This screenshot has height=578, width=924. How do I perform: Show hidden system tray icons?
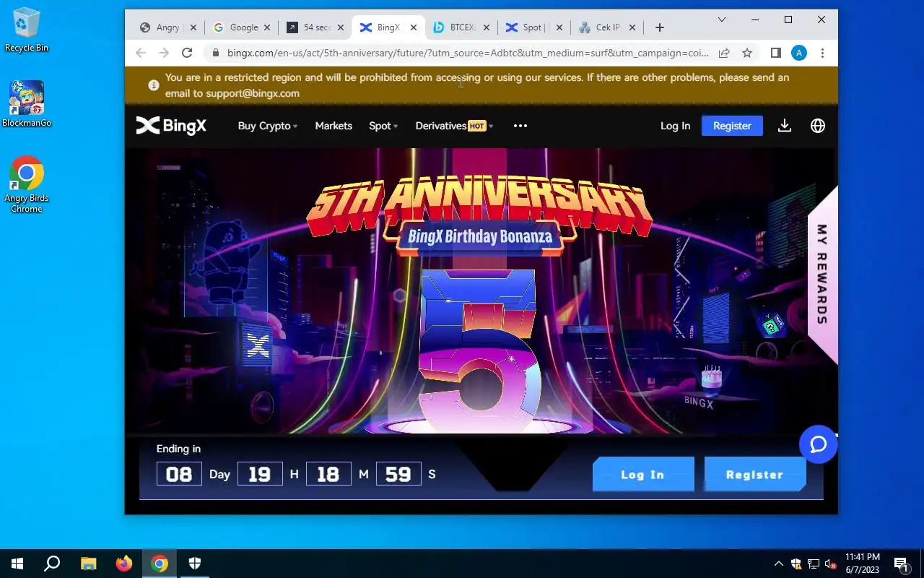pyautogui.click(x=778, y=564)
